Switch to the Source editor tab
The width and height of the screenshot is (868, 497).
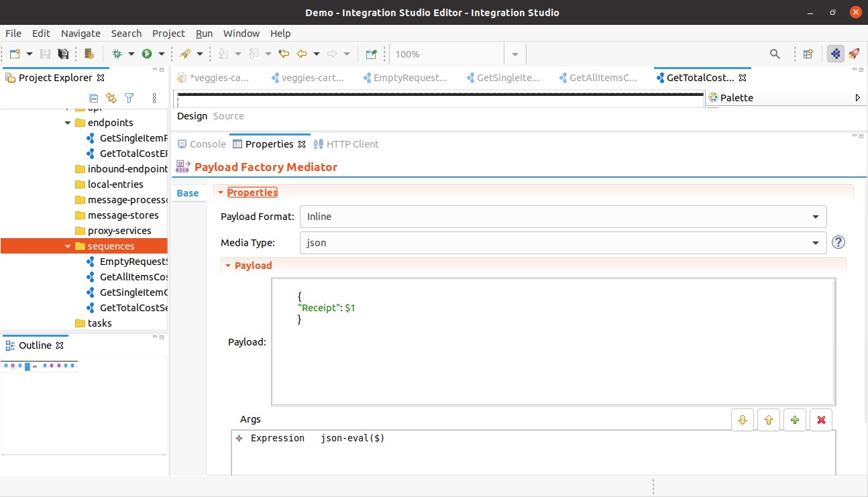(229, 116)
